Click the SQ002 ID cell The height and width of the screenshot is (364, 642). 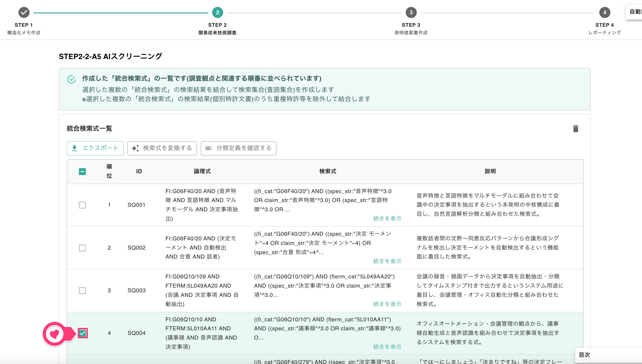coord(136,248)
